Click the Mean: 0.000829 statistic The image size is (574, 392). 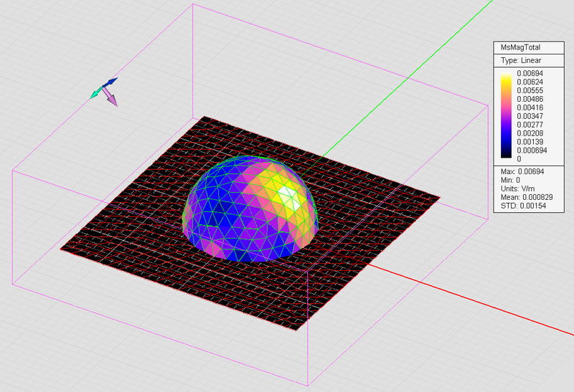point(527,197)
